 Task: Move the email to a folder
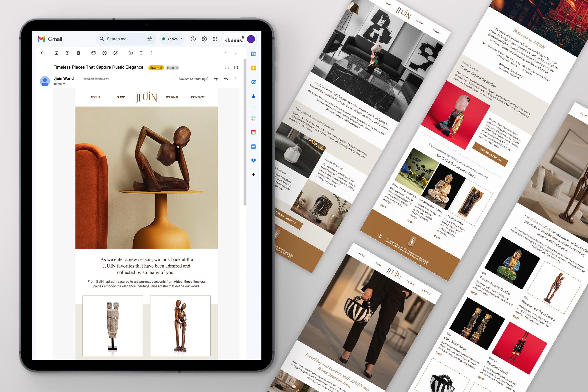pyautogui.click(x=131, y=53)
